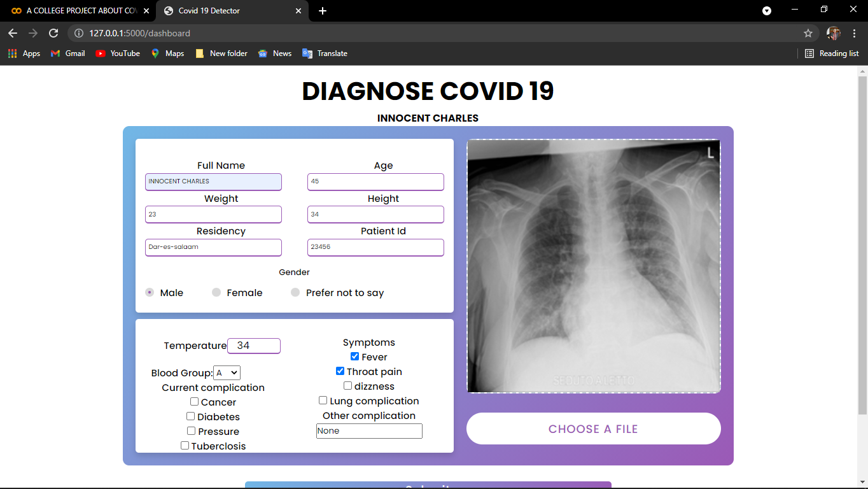868x489 pixels.
Task: Open the Blood Group dropdown
Action: (227, 373)
